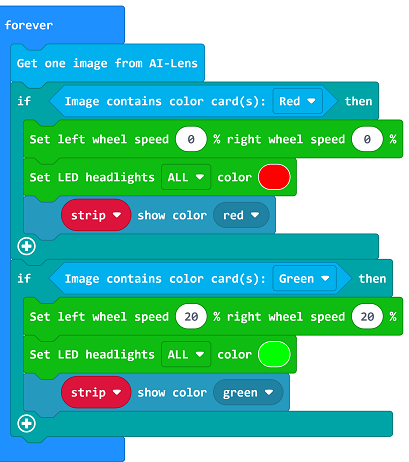This screenshot has width=409, height=462.
Task: Edit right wheel speed value 20
Action: 367,316
